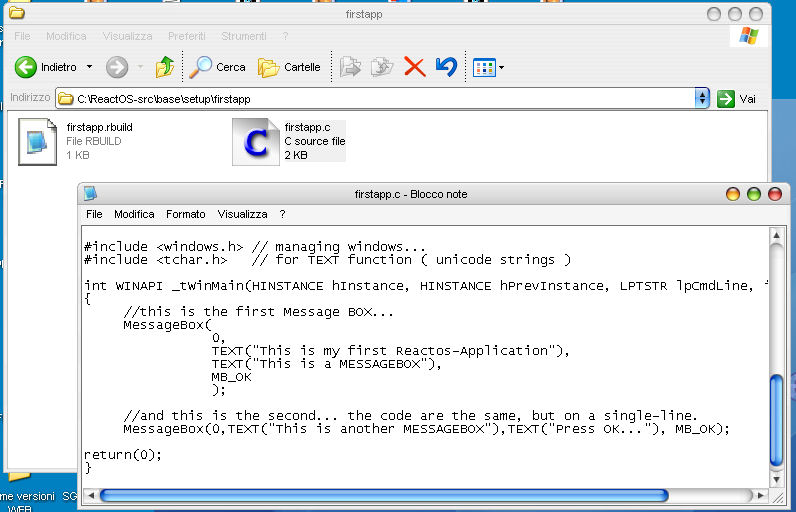Select the firstapp.c C source icon
Viewport: 796px width, 512px height.
tap(255, 142)
